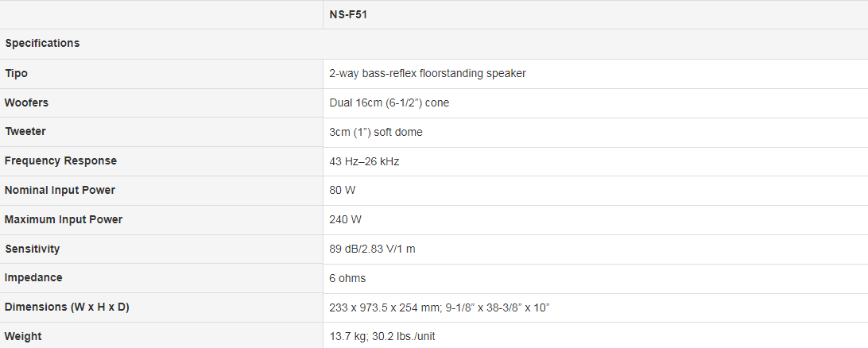Click the Woofers row label
The height and width of the screenshot is (348, 868).
coord(26,103)
